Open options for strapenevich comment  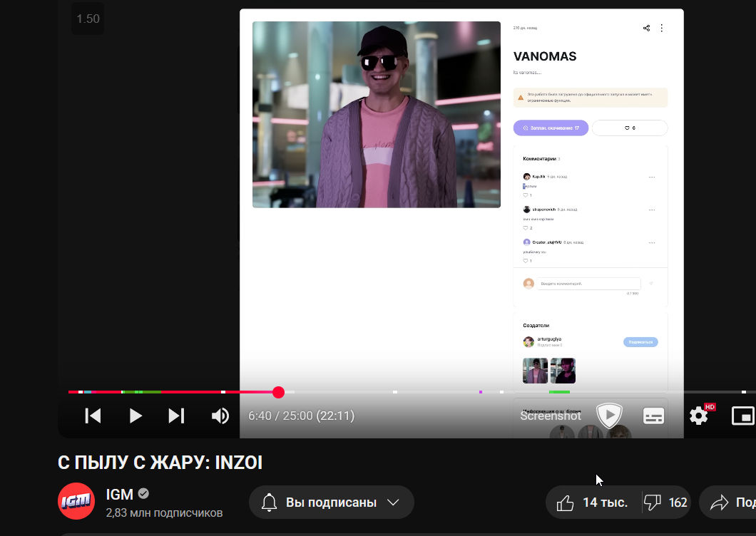[x=652, y=210]
